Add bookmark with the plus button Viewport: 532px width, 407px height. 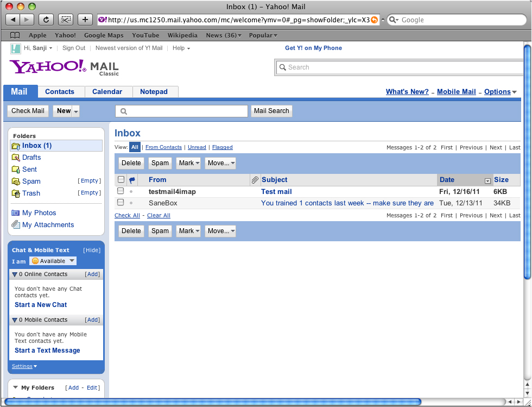[x=85, y=20]
